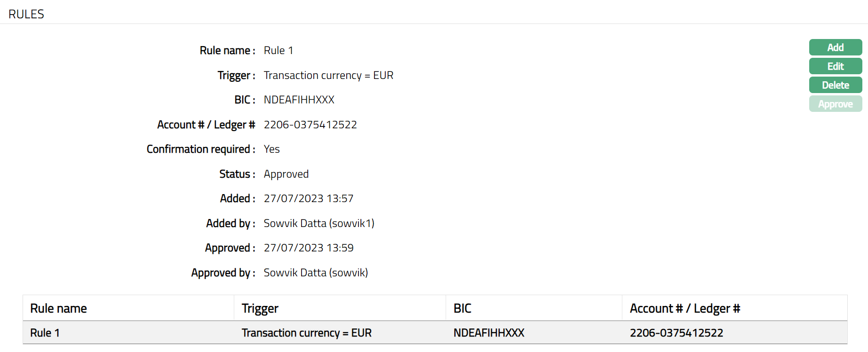
Task: Click the Trigger column header in table
Action: pos(260,308)
